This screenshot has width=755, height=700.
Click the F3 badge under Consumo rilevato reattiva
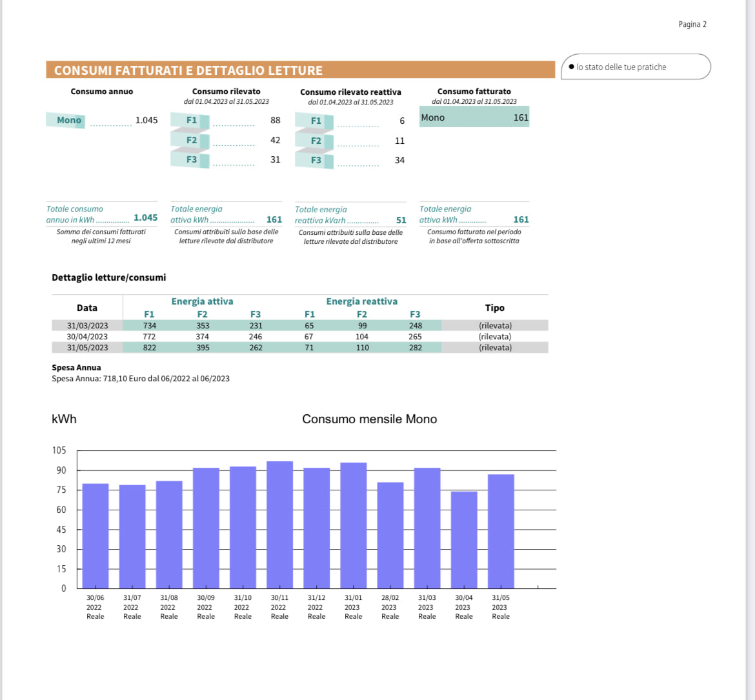(315, 160)
